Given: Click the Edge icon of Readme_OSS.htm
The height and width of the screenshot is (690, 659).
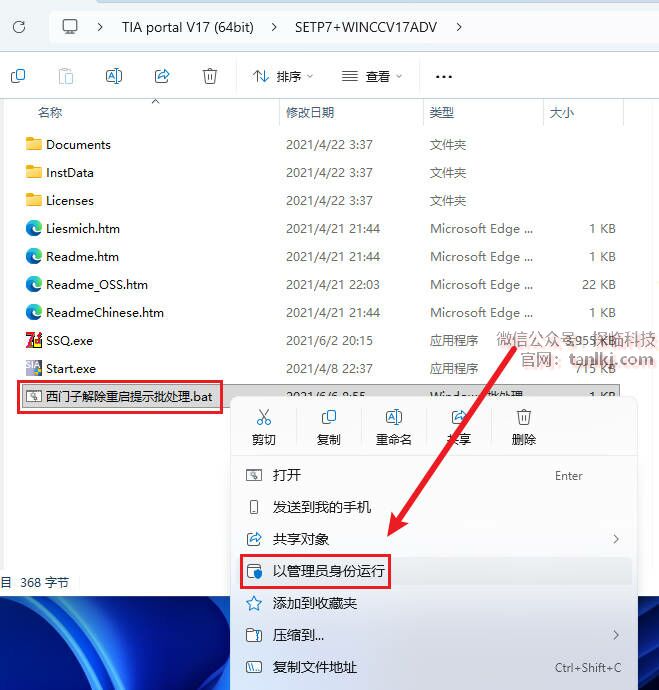Looking at the screenshot, I should point(34,284).
